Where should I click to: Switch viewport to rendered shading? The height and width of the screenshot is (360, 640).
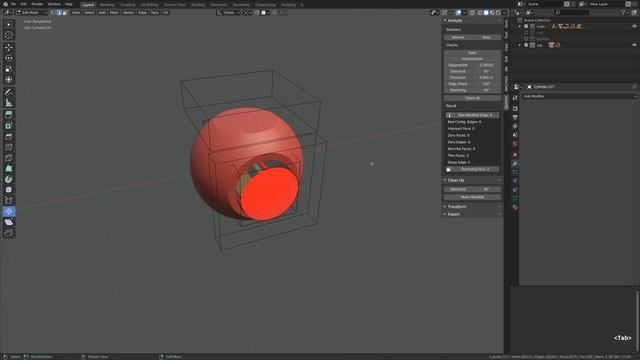(x=498, y=13)
